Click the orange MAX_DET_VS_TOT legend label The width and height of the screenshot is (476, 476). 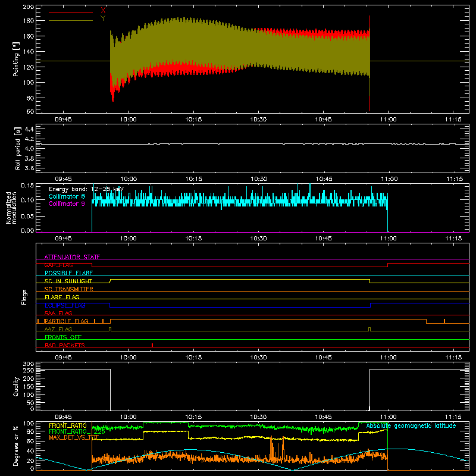click(x=74, y=437)
